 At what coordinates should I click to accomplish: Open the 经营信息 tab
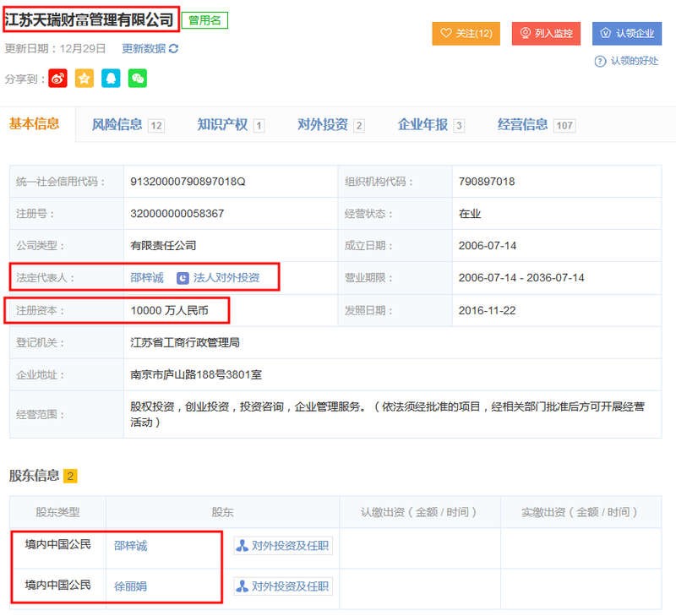click(537, 125)
